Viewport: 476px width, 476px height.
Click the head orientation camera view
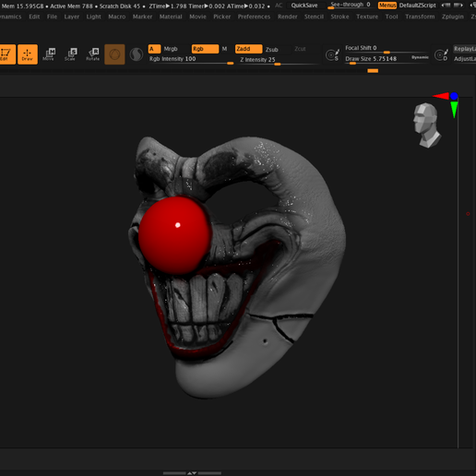(427, 125)
